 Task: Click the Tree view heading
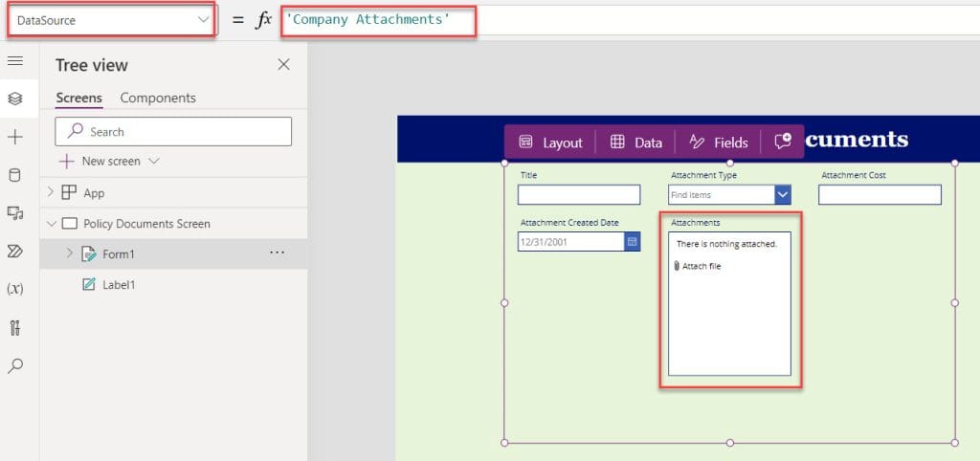pos(92,65)
